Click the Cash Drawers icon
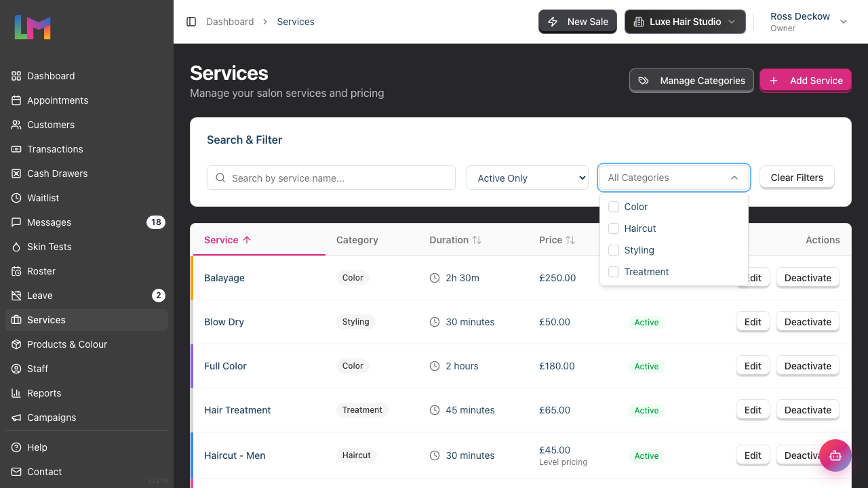Screen dimensions: 868x488 point(16,174)
